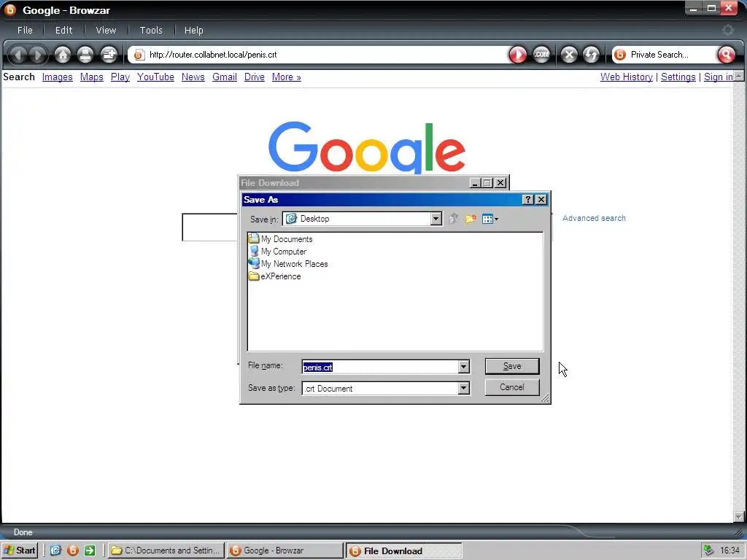
Task: Click the page icon in address bar
Action: [139, 55]
